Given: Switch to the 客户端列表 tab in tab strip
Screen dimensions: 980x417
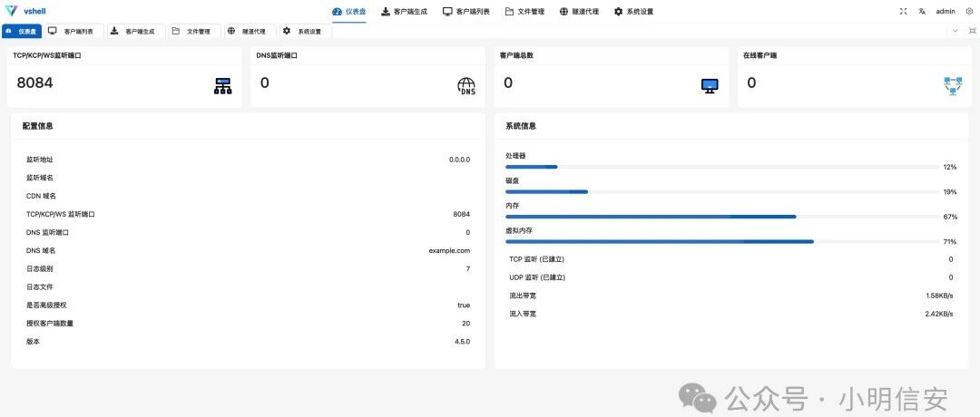Looking at the screenshot, I should coord(73,31).
